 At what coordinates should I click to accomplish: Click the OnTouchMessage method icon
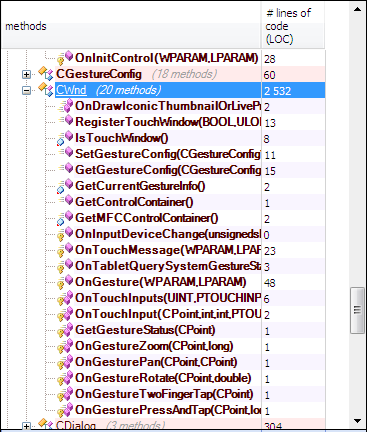tap(65, 250)
